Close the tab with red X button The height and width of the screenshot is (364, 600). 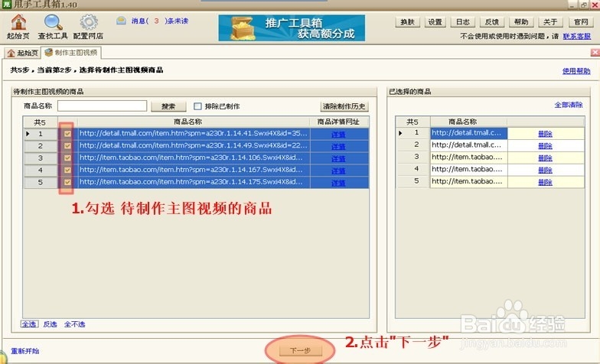(595, 52)
